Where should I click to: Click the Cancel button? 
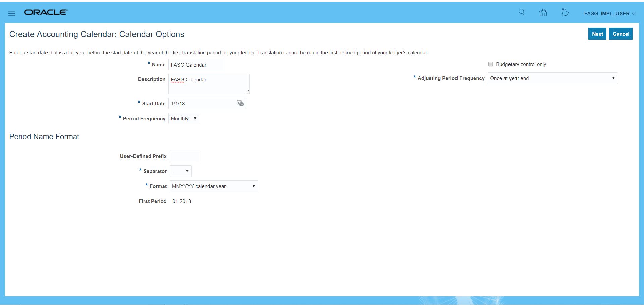coord(621,34)
